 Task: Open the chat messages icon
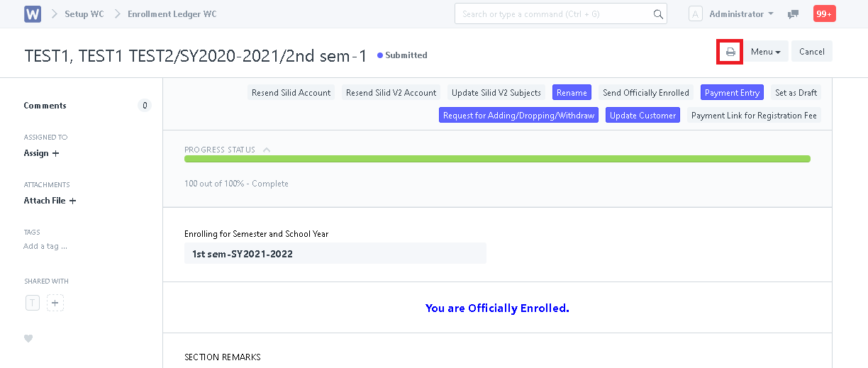tap(794, 14)
